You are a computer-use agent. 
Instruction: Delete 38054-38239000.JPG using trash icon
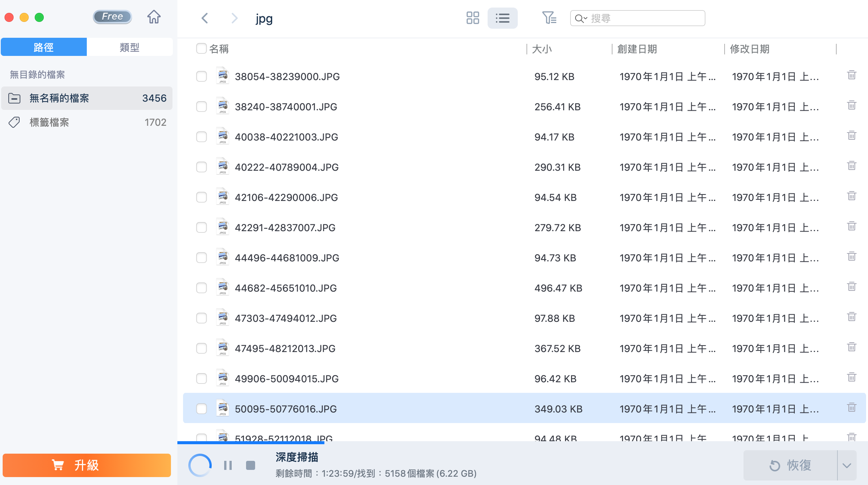pyautogui.click(x=852, y=75)
